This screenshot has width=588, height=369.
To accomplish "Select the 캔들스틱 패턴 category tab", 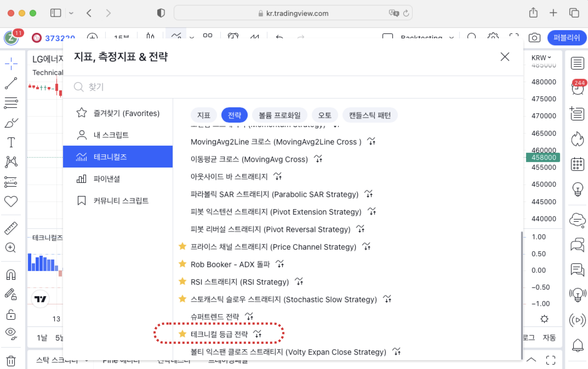I will coord(370,115).
